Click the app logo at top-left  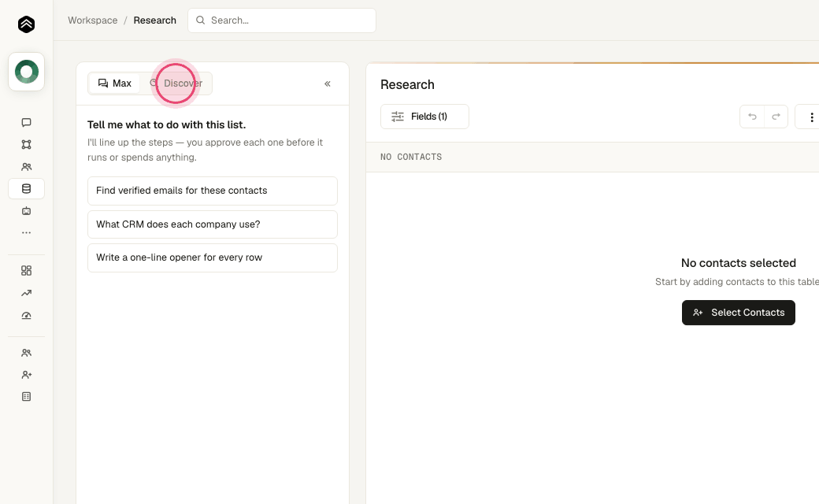(x=26, y=24)
